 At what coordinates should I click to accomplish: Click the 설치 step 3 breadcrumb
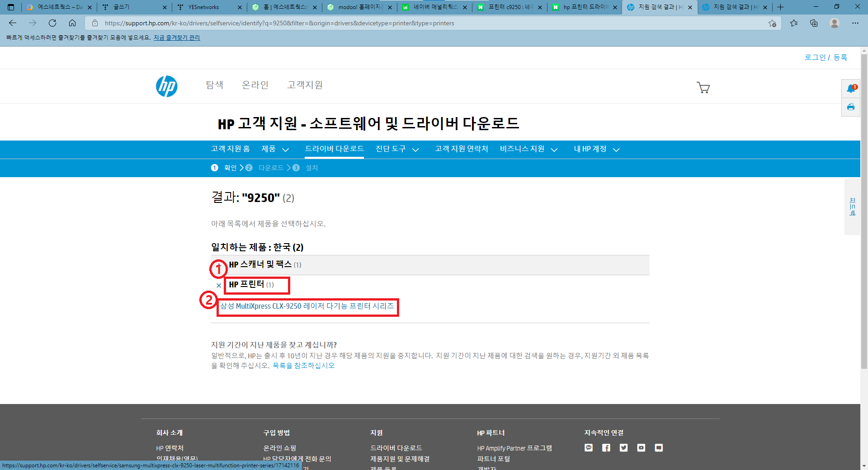(x=305, y=168)
